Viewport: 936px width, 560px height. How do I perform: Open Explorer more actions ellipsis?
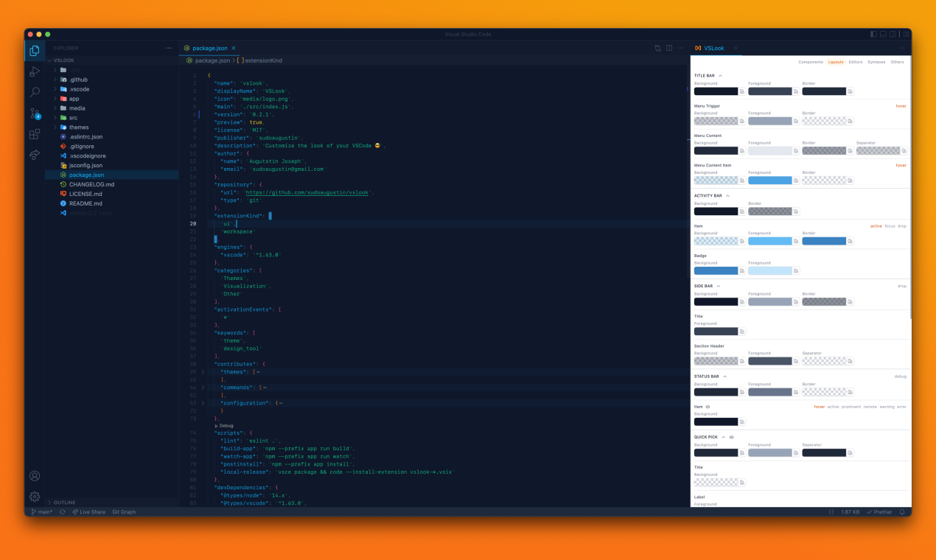pyautogui.click(x=168, y=48)
